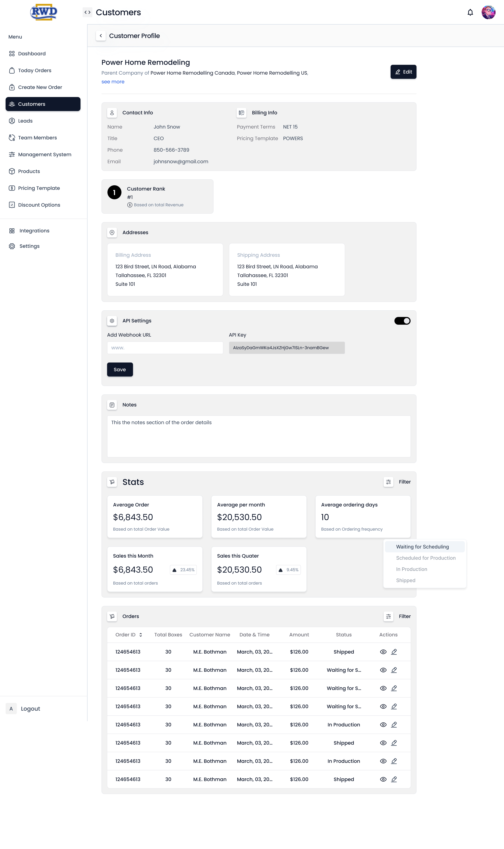Click into the Notes text area
This screenshot has width=504, height=849.
[x=259, y=436]
